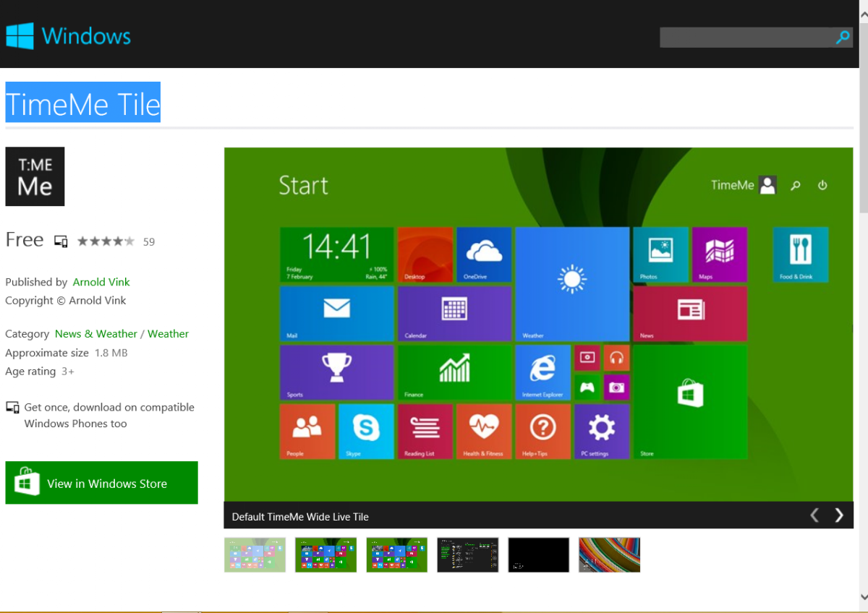
Task: Select the colorful stripes thumbnail
Action: pos(609,554)
